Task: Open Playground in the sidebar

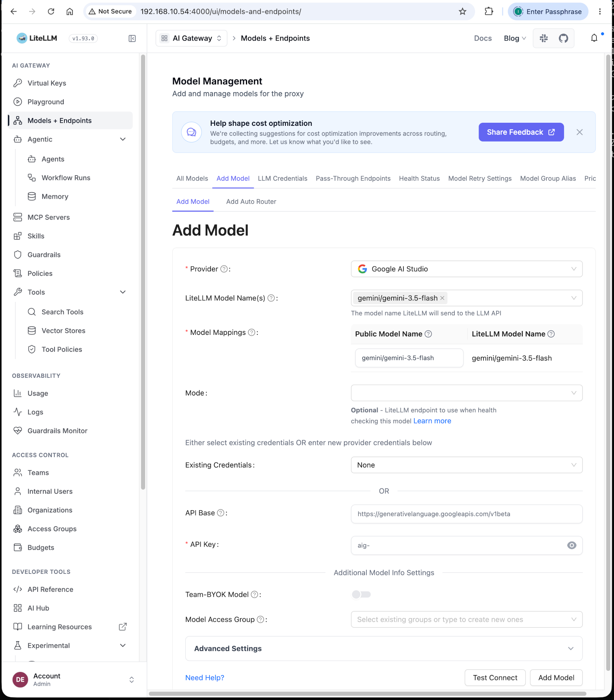Action: tap(70, 102)
